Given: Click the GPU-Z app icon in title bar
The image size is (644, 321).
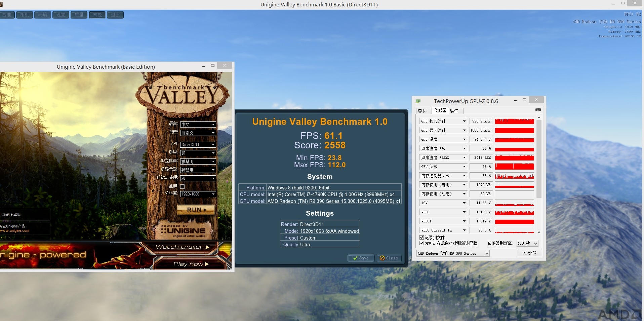Looking at the screenshot, I should click(418, 101).
